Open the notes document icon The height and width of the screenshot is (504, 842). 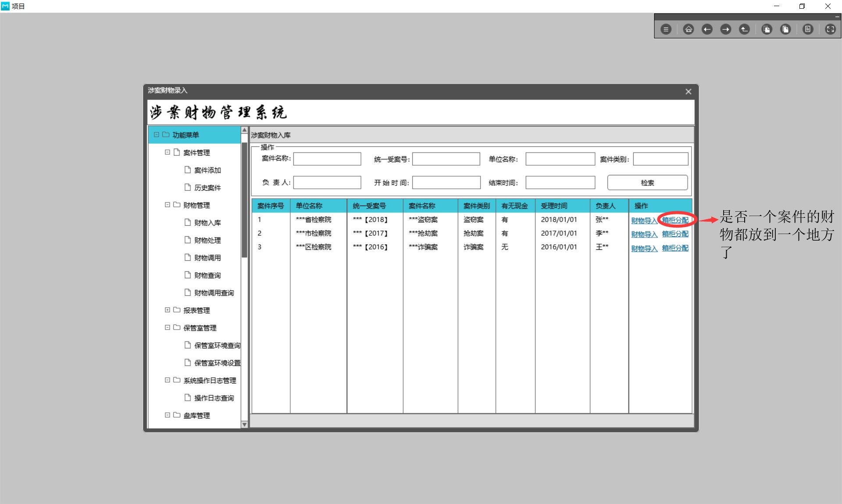tap(808, 29)
